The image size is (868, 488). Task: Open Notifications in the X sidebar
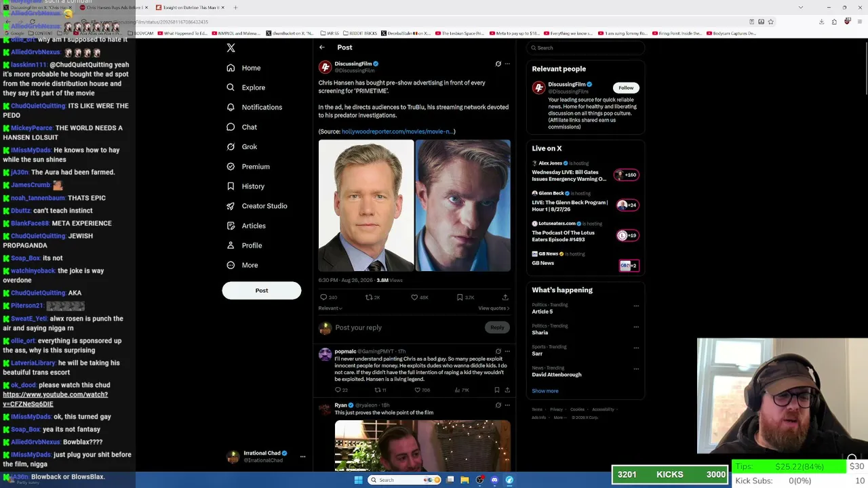click(254, 107)
